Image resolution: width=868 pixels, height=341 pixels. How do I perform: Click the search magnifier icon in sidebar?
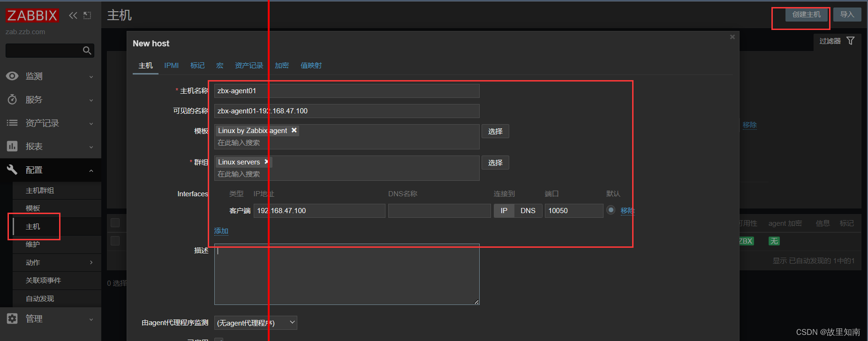(87, 51)
